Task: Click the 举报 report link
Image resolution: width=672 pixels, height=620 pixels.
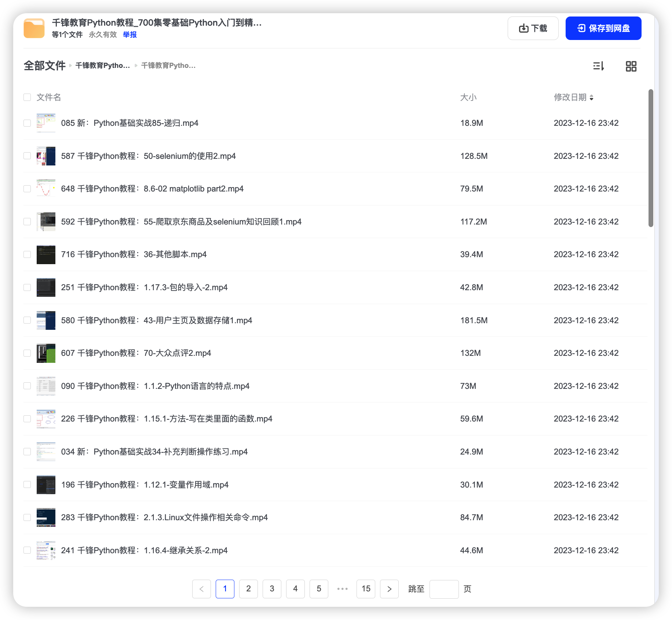Action: coord(130,34)
